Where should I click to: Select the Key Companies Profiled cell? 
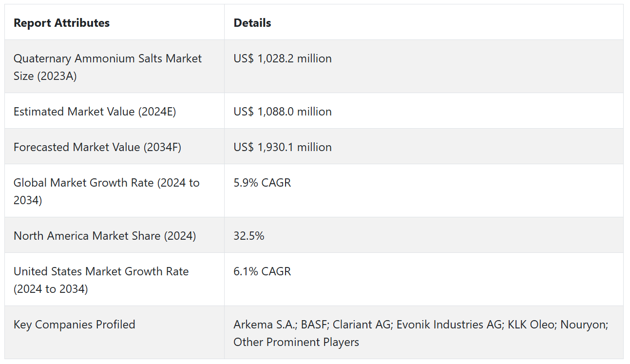(x=74, y=325)
